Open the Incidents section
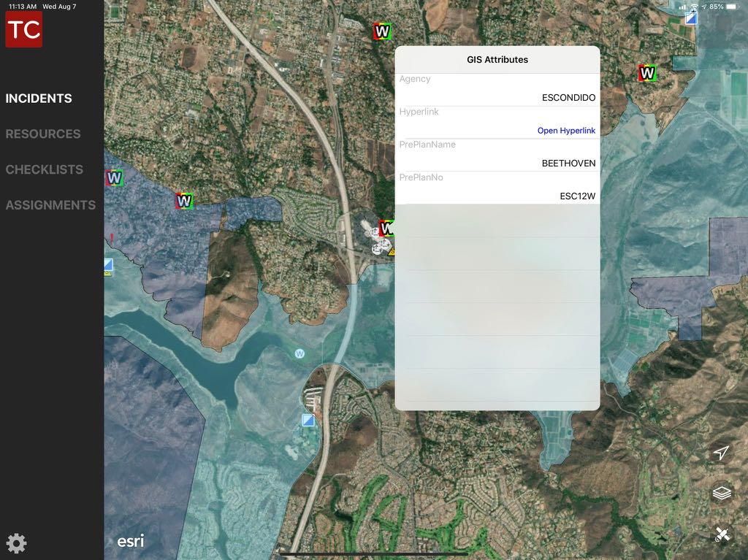Viewport: 748px width, 560px height. (39, 99)
